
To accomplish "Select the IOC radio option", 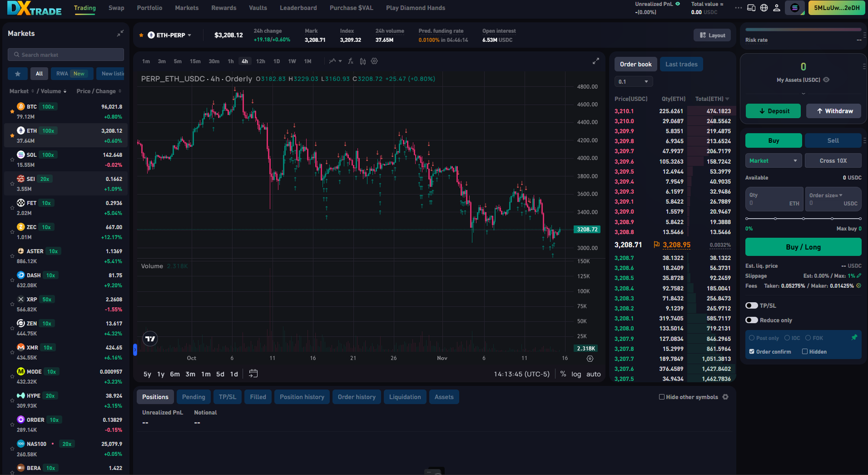I will [787, 338].
